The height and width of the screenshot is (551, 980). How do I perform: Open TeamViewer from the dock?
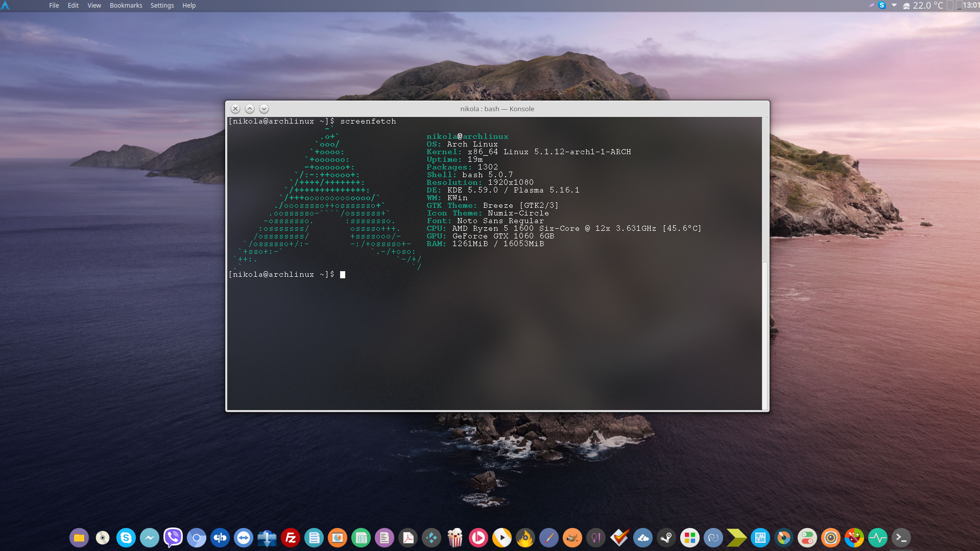pos(244,537)
